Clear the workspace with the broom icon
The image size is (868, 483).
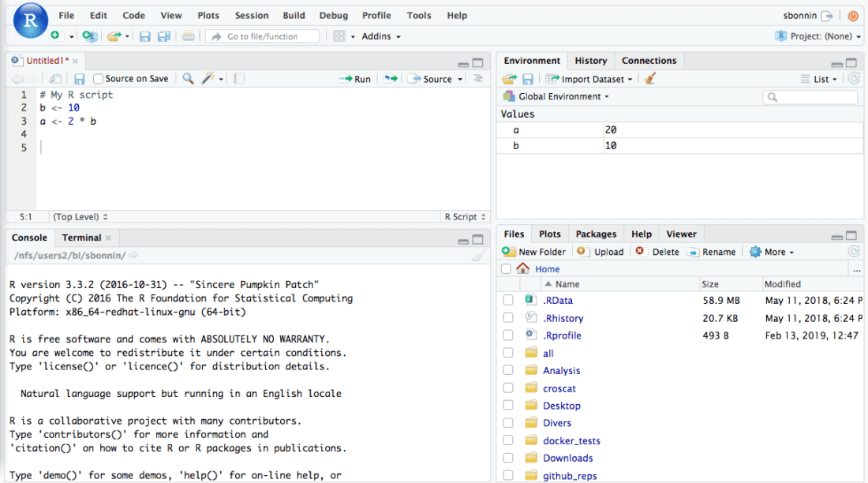click(x=649, y=79)
